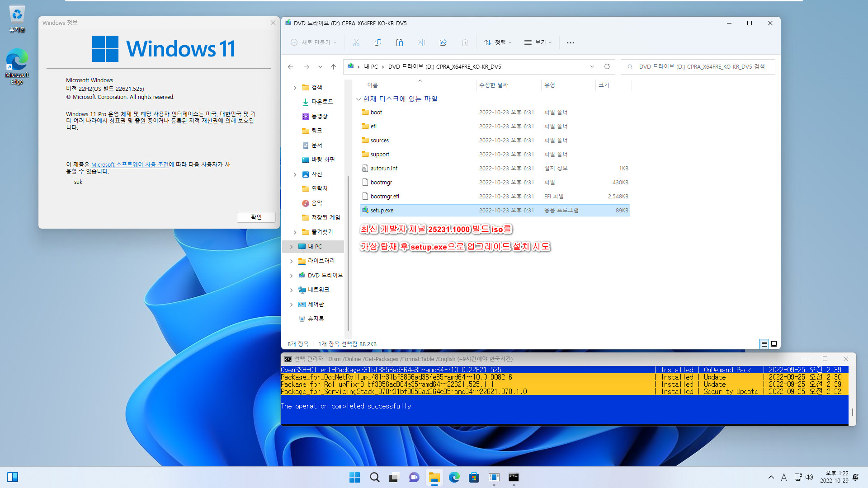Click the volume speaker tray icon

pos(809,477)
